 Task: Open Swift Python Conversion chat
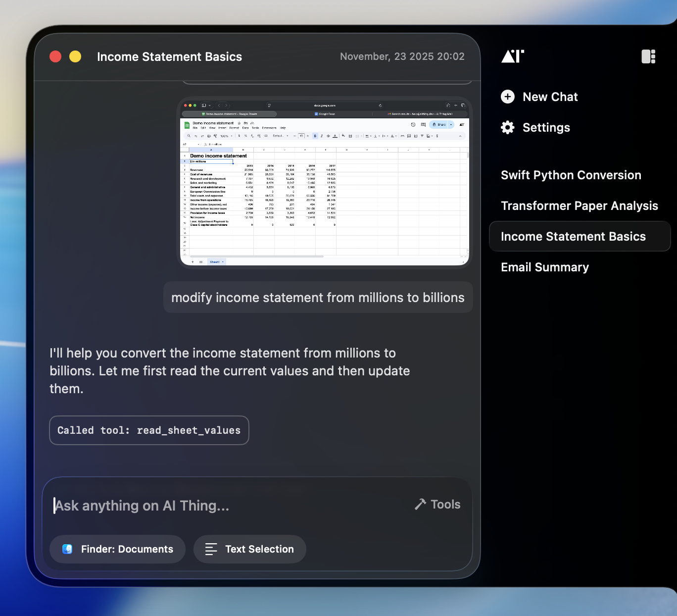click(571, 175)
